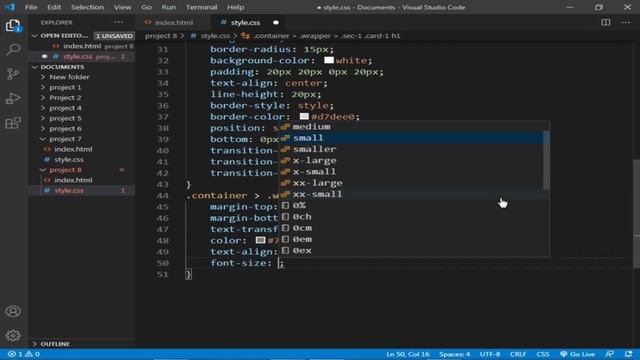Click the VS Code logo icon
The height and width of the screenshot is (360, 640).
coord(10,7)
